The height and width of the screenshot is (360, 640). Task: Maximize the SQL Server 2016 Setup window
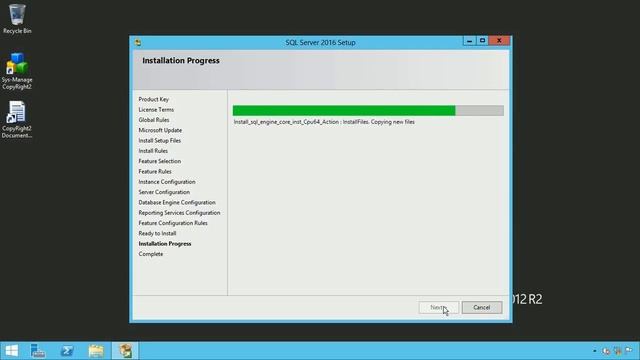coord(482,41)
